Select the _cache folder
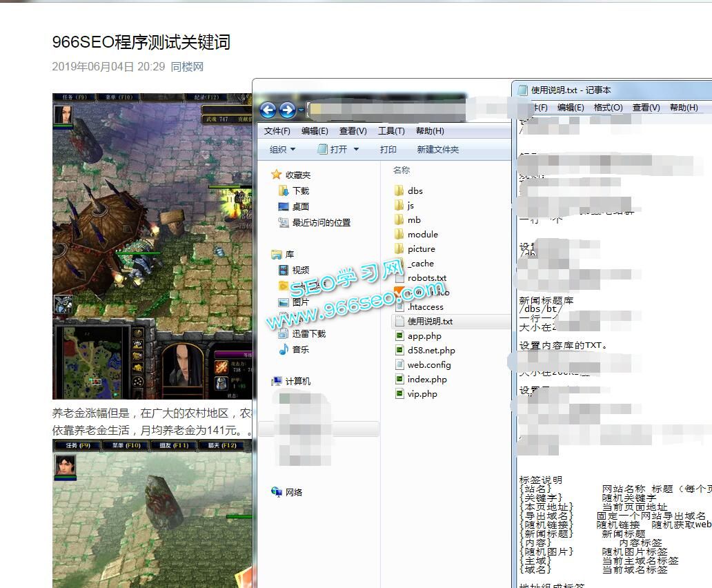Viewport: 712px width, 588px height. [415, 264]
